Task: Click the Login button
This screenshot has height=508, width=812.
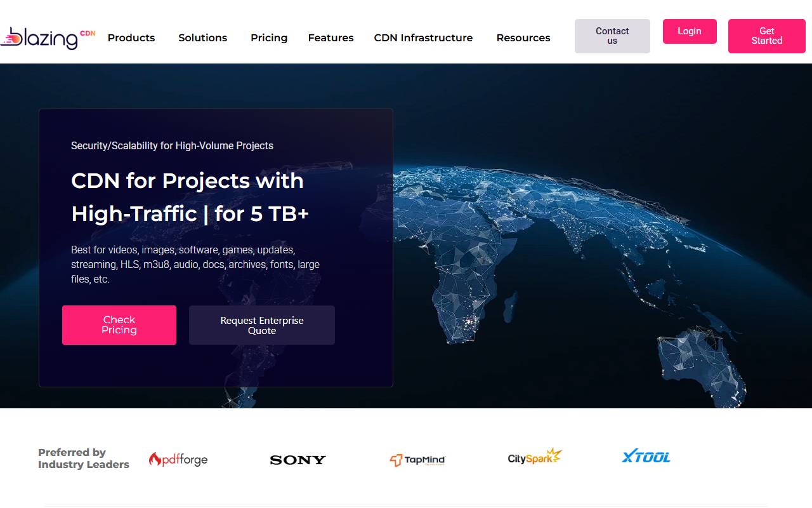Action: pyautogui.click(x=690, y=31)
